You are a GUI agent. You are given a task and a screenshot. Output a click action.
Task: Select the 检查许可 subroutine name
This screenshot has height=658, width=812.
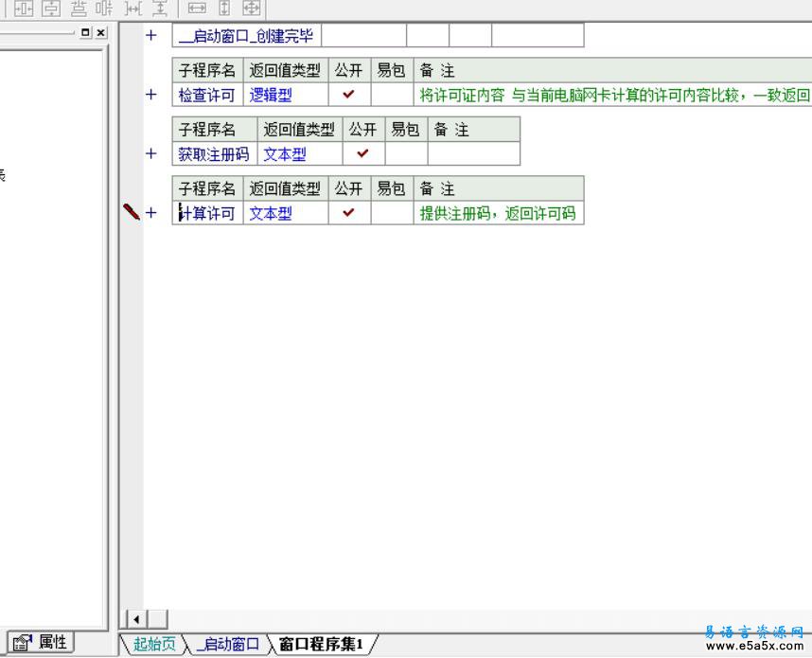(x=207, y=95)
